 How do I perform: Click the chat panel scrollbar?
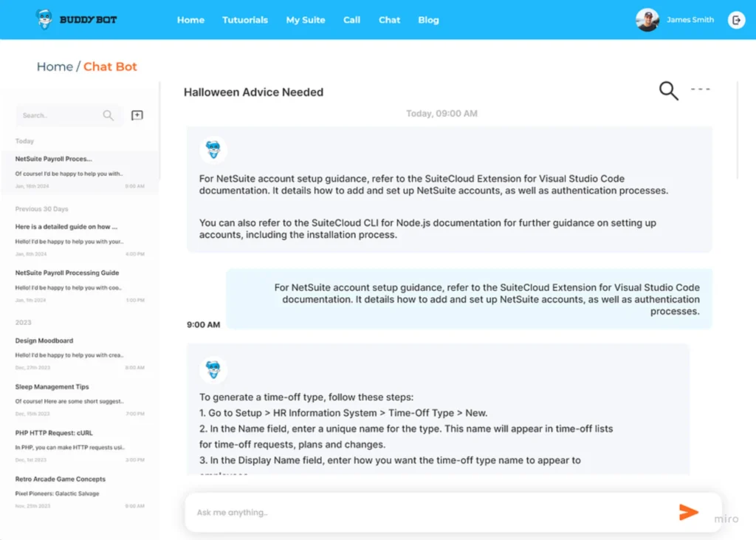[738, 130]
